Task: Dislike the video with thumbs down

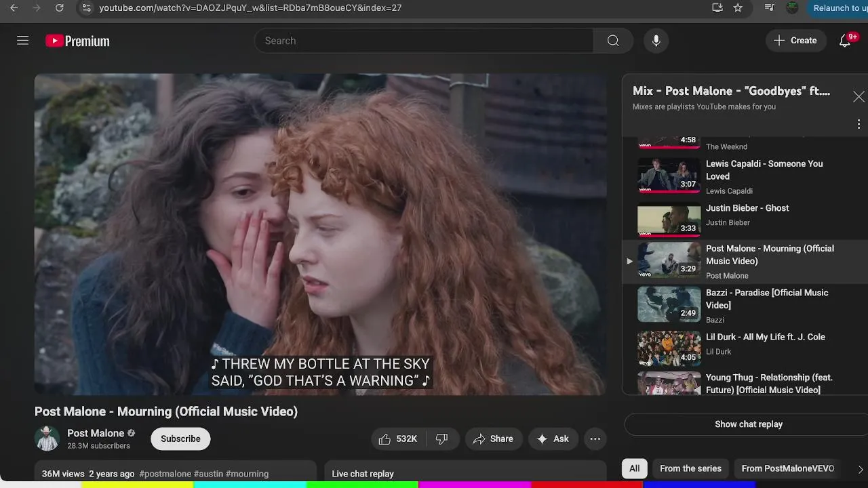Action: (441, 439)
